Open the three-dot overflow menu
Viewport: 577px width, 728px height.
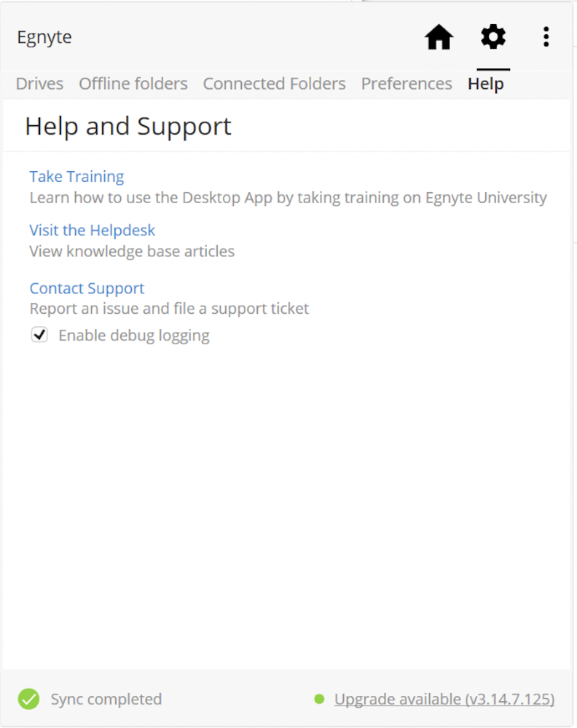546,37
